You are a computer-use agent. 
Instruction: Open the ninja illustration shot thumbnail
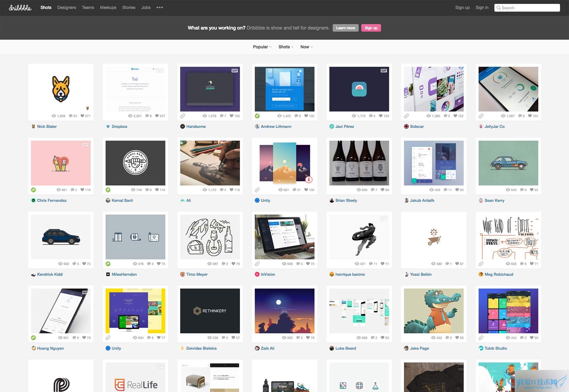[359, 237]
